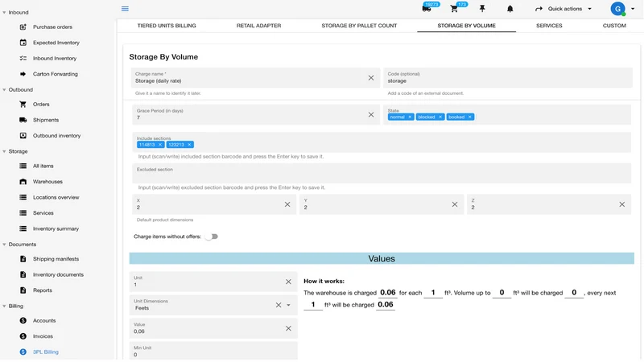Click the Invoices dollar icon

point(23,336)
